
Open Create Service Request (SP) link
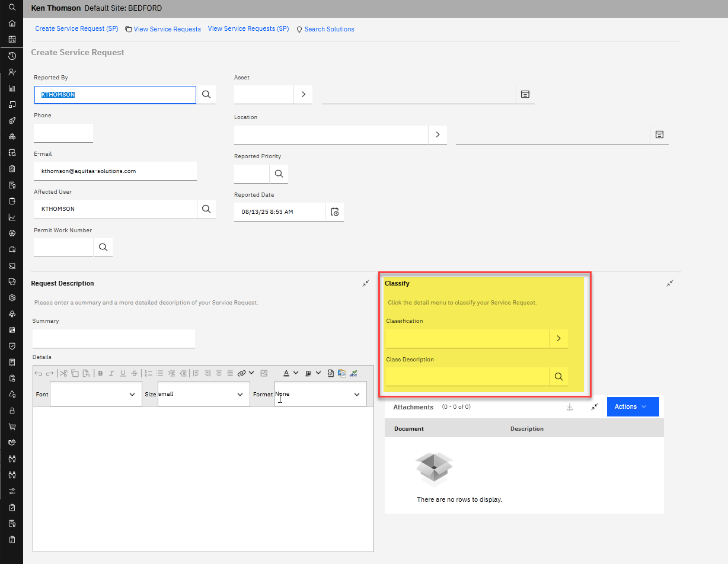coord(76,28)
